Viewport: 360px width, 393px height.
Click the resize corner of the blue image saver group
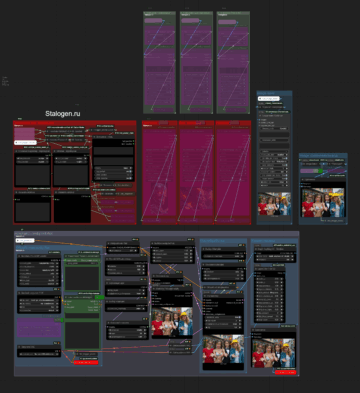point(291,223)
